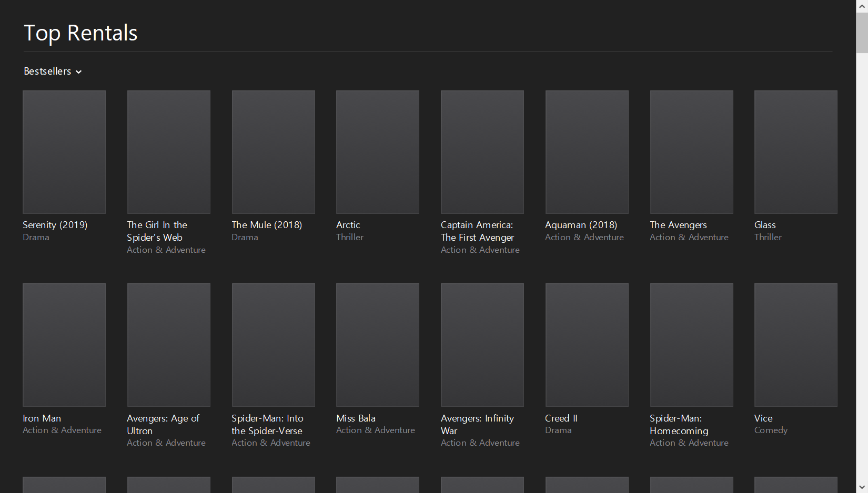The width and height of the screenshot is (868, 493).
Task: Open Avengers: Age of Ultron poster
Action: pos(169,345)
